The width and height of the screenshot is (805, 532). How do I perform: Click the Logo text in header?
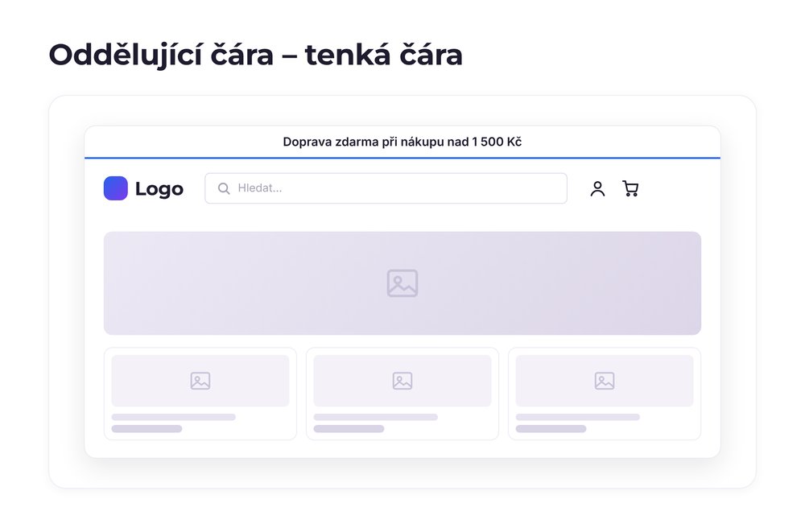pos(159,189)
